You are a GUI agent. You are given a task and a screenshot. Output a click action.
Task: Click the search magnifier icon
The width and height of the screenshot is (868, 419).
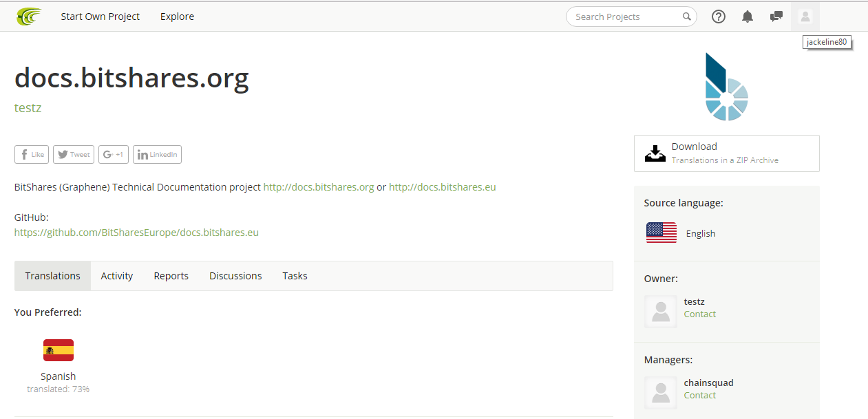point(687,17)
